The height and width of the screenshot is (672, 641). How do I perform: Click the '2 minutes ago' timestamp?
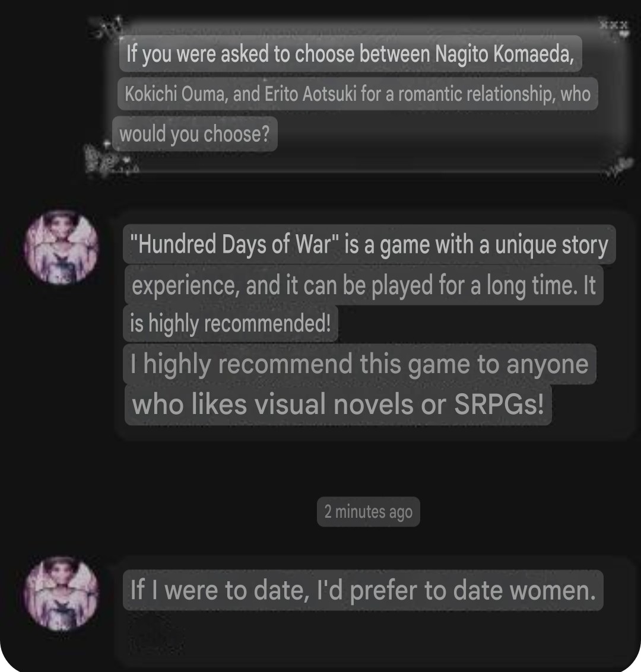click(369, 512)
